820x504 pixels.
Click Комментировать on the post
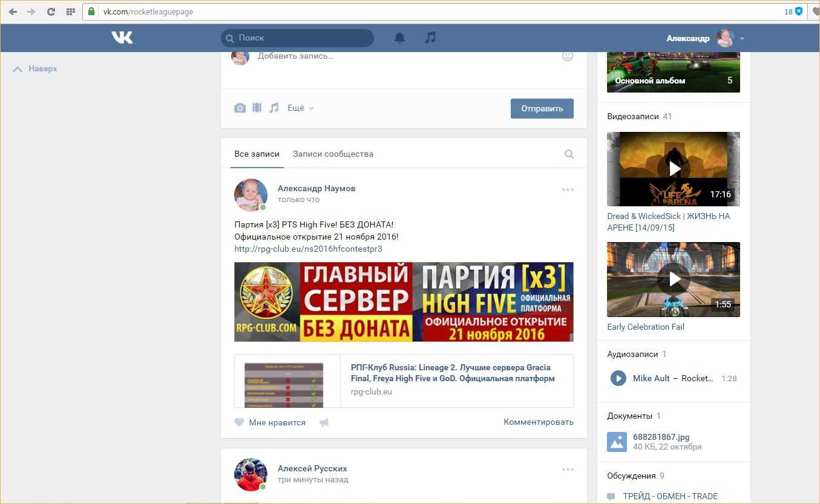pyautogui.click(x=539, y=422)
